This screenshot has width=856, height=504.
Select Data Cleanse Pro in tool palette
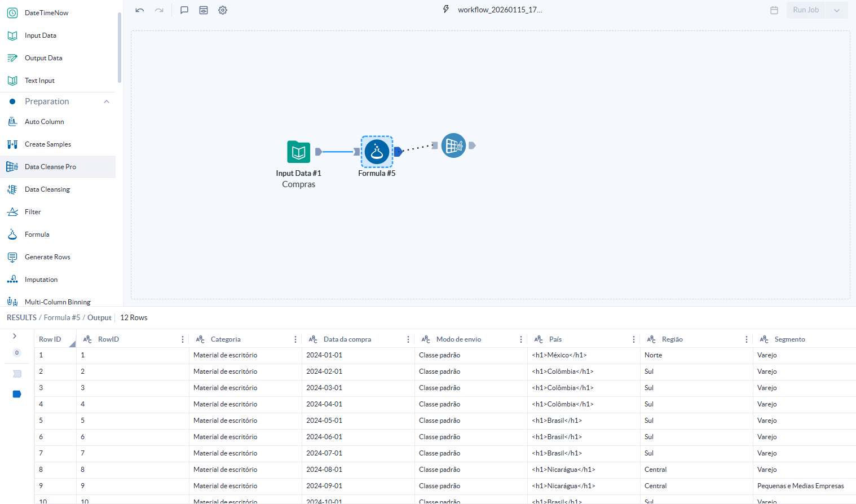50,167
